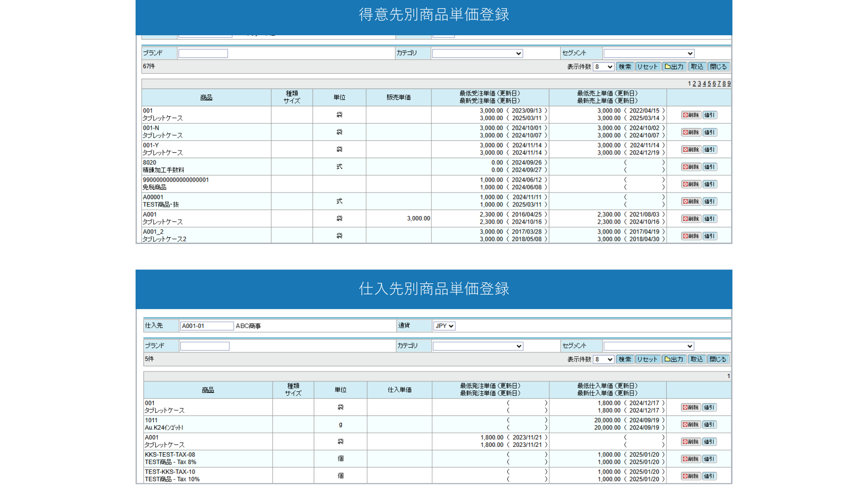Delete row 001 タブレットケース in customer table

coord(691,115)
